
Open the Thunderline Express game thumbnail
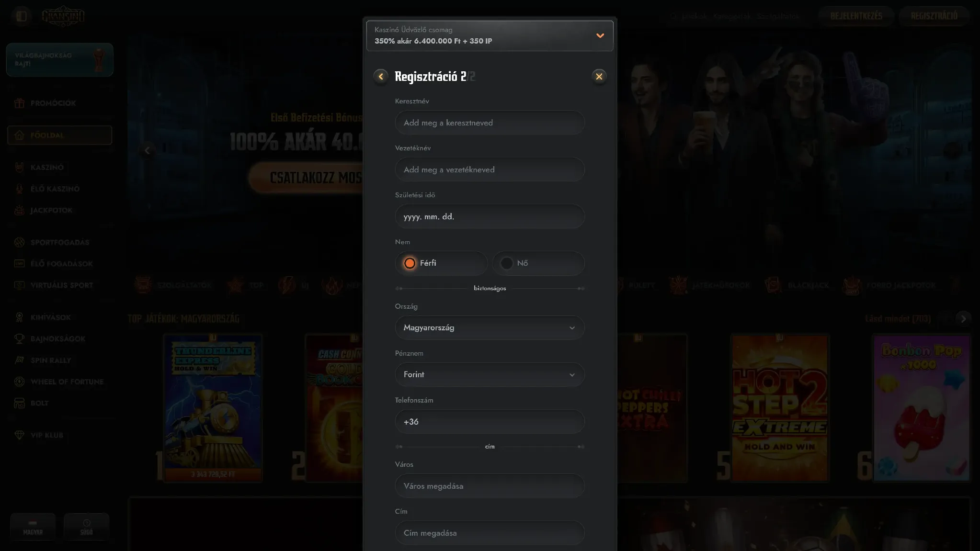click(213, 408)
